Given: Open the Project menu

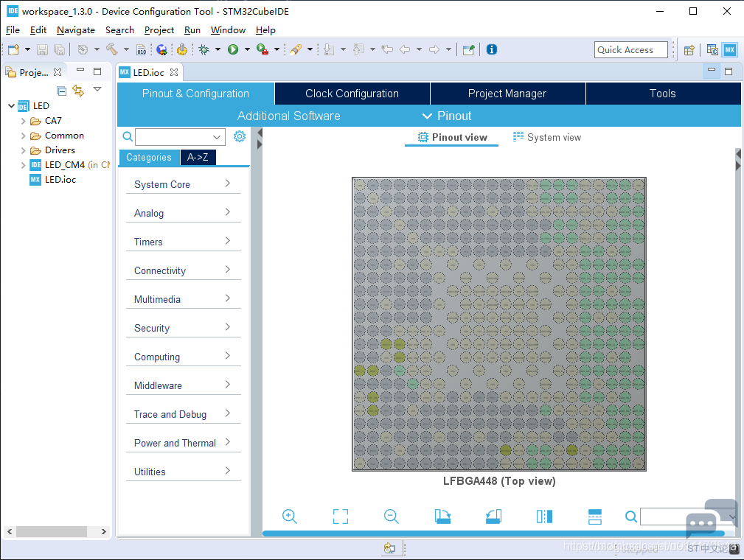Looking at the screenshot, I should click(159, 30).
